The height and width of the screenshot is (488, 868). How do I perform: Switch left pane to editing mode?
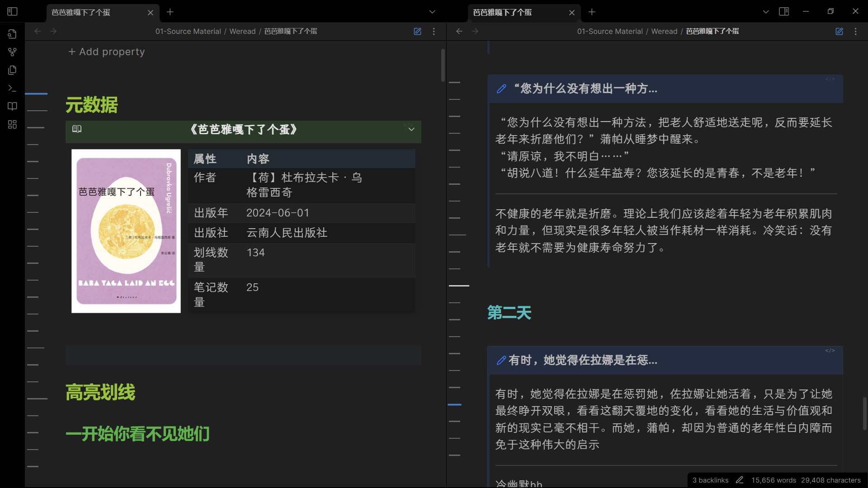pos(417,31)
